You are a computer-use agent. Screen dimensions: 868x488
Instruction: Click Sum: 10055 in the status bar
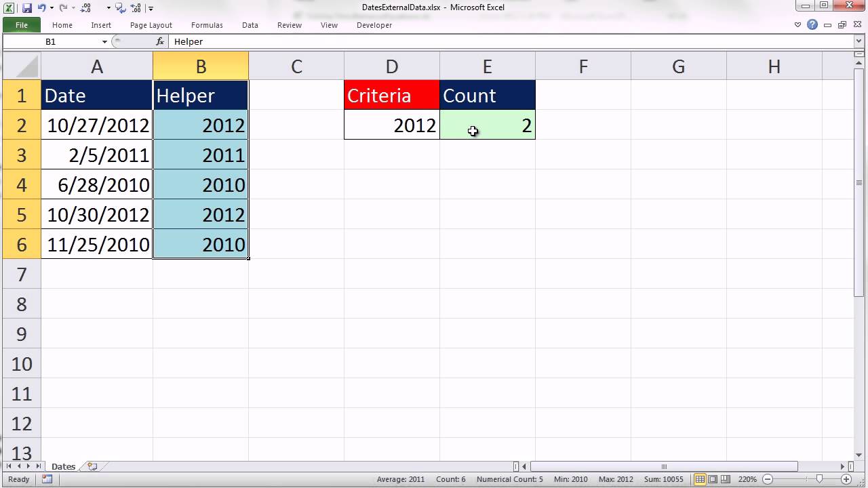(663, 479)
